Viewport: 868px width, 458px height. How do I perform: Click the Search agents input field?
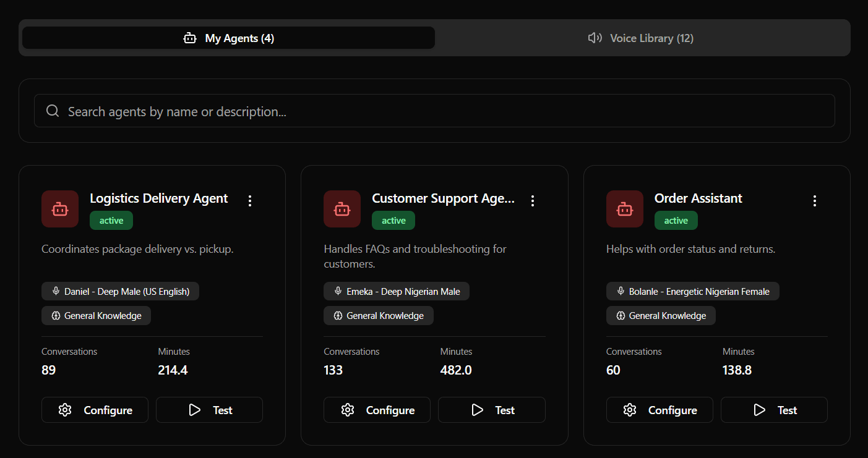point(434,111)
